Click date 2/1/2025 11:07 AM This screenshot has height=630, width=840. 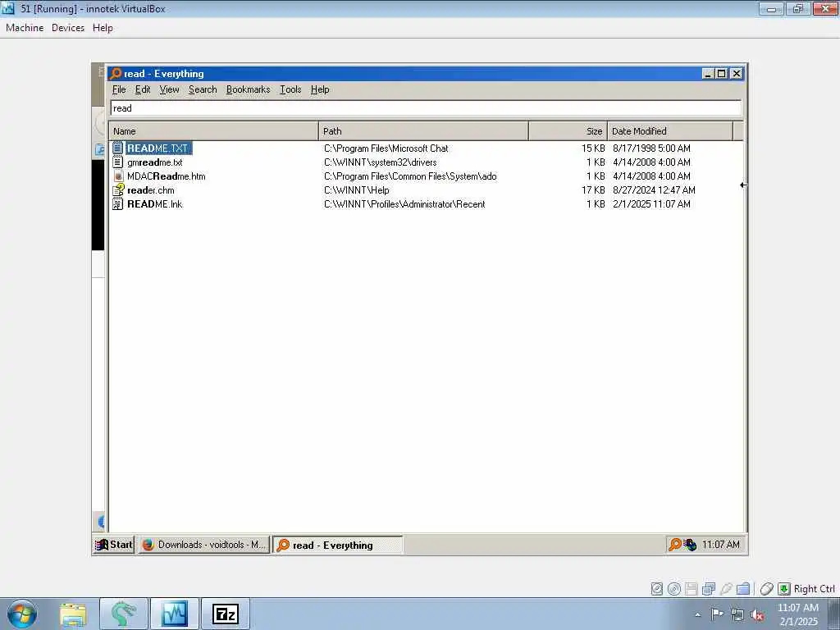pos(651,204)
